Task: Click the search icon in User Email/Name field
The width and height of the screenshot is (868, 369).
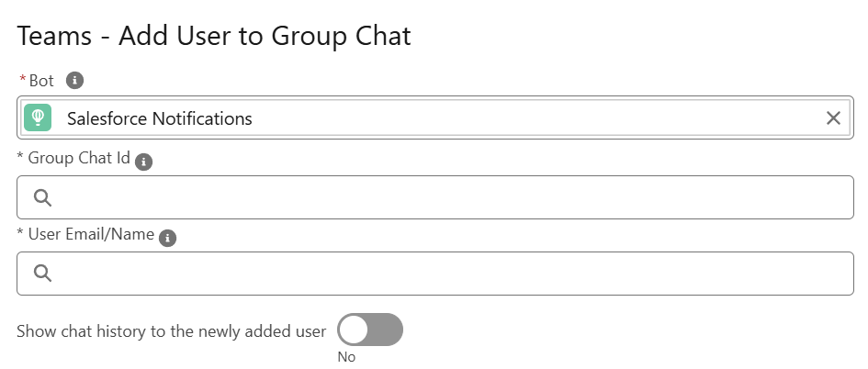Action: click(x=42, y=274)
